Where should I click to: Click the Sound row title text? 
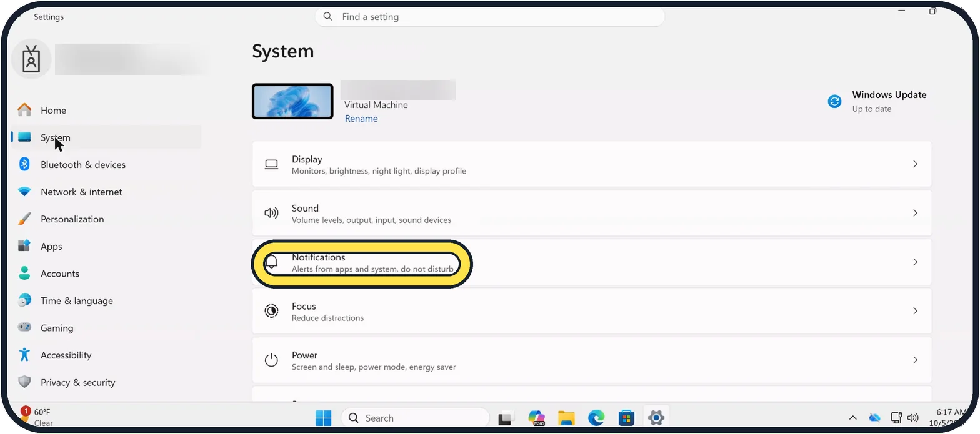tap(305, 208)
